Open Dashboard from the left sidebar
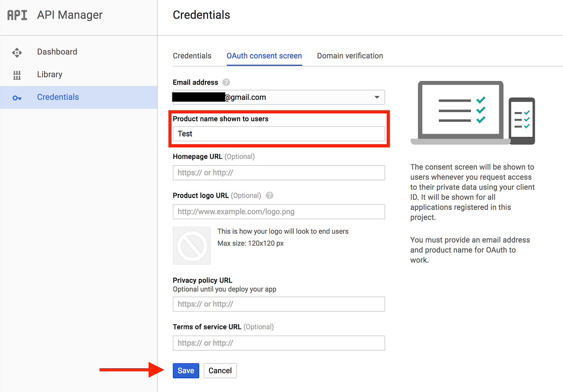 click(x=57, y=52)
